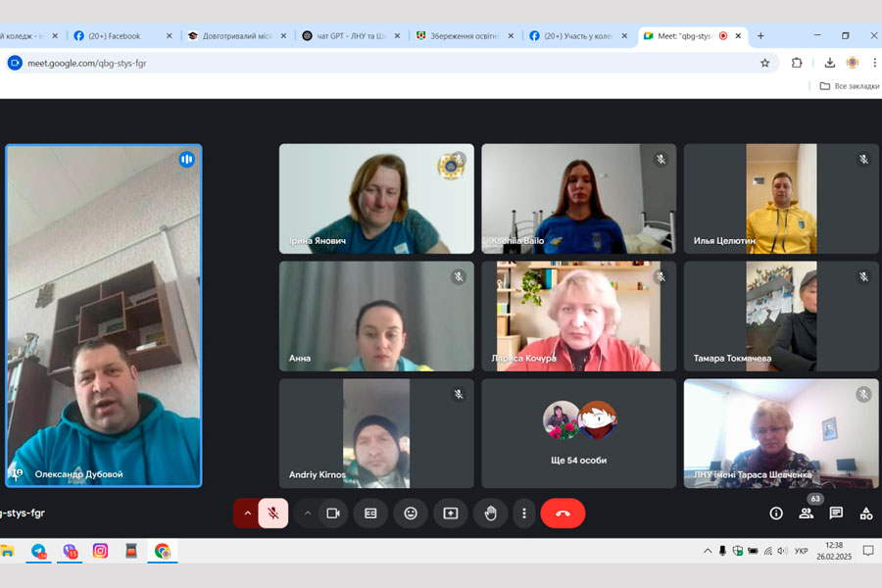Open Chrome downloads icon

[830, 63]
